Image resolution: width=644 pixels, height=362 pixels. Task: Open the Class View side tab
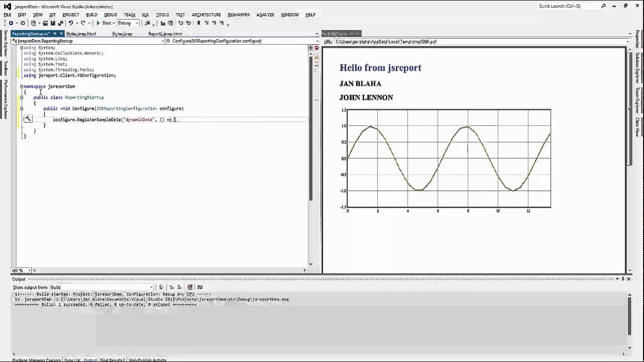(x=637, y=127)
